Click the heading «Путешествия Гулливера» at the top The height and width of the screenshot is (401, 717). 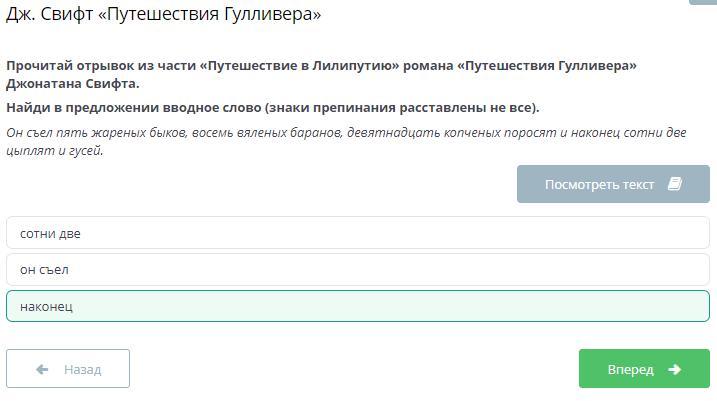tap(163, 14)
